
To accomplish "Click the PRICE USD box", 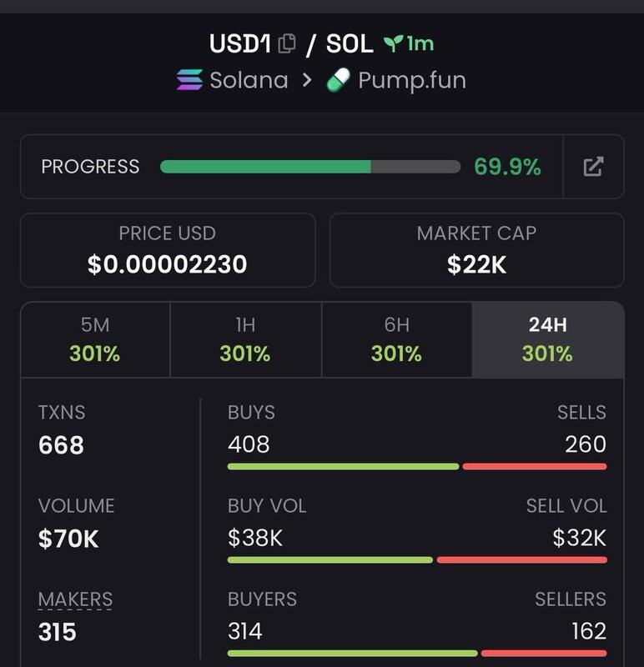I will (168, 250).
